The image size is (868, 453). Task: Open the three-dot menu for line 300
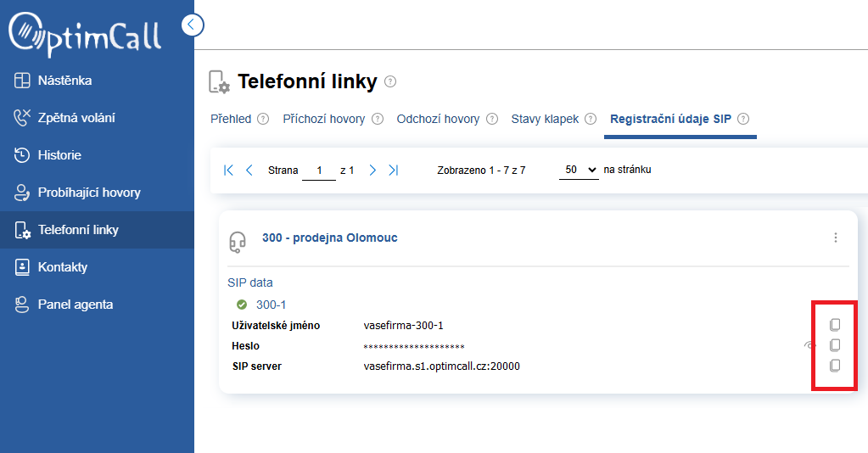(x=836, y=238)
